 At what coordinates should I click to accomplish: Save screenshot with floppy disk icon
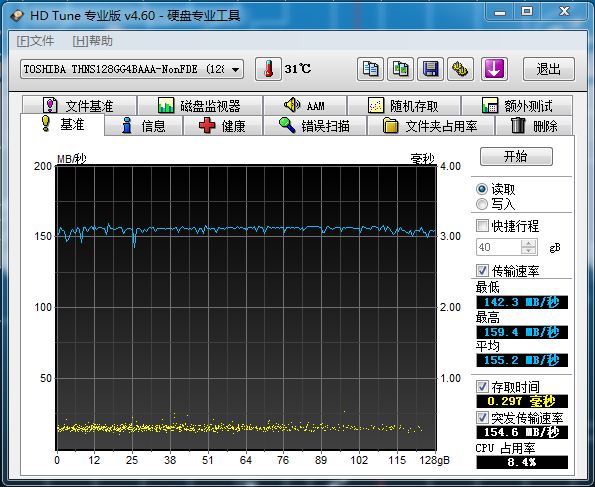430,69
